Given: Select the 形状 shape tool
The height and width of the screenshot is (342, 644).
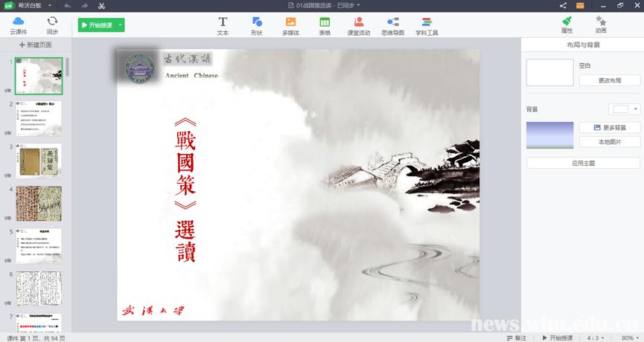Looking at the screenshot, I should click(x=257, y=26).
